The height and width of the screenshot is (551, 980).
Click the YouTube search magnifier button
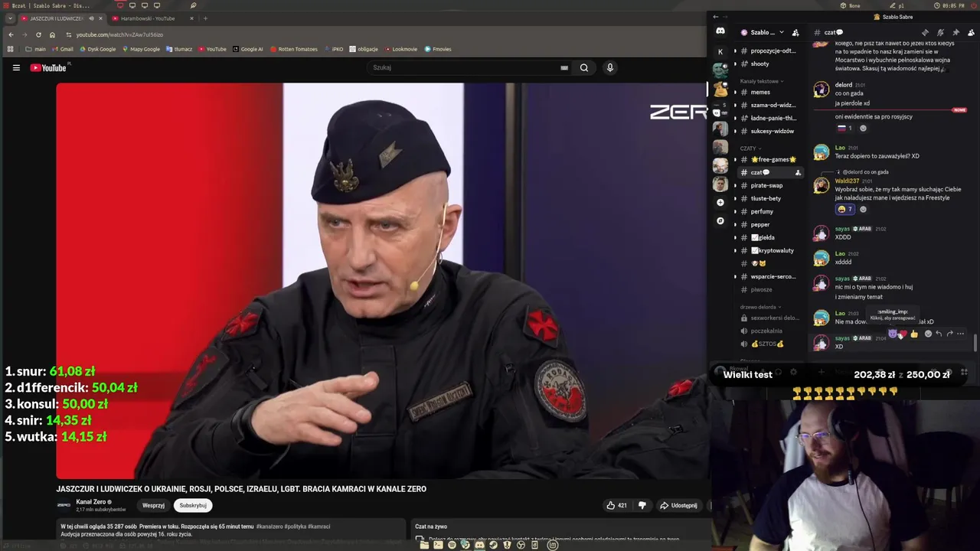point(584,67)
